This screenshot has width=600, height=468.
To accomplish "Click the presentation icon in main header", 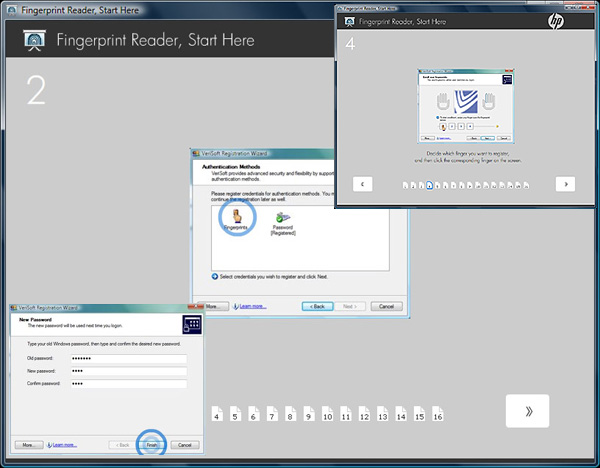I will click(x=34, y=40).
